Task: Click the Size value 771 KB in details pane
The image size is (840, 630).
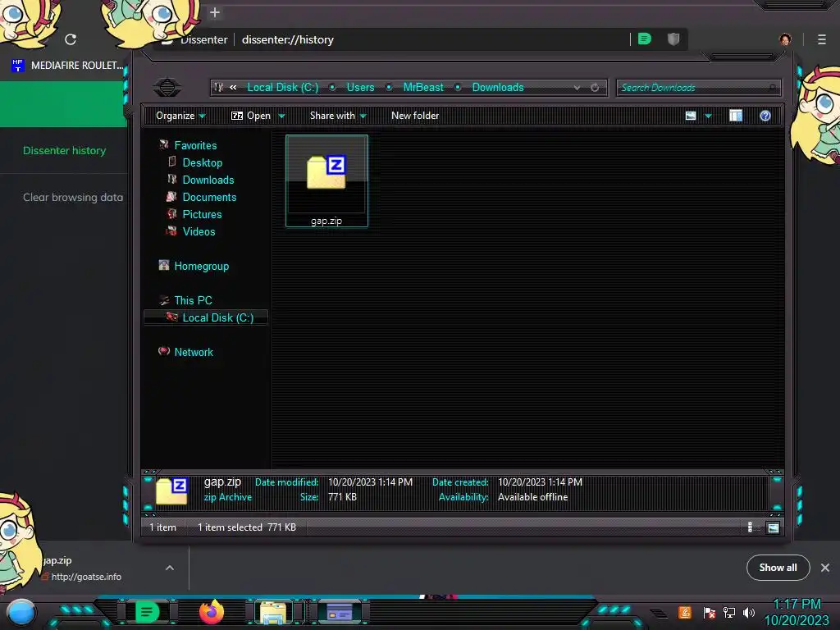Action: click(x=342, y=497)
